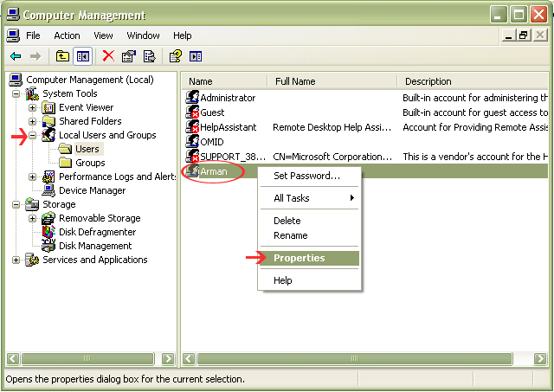The width and height of the screenshot is (554, 392).
Task: Collapse the Local Users and Groups node
Action: coord(33,135)
